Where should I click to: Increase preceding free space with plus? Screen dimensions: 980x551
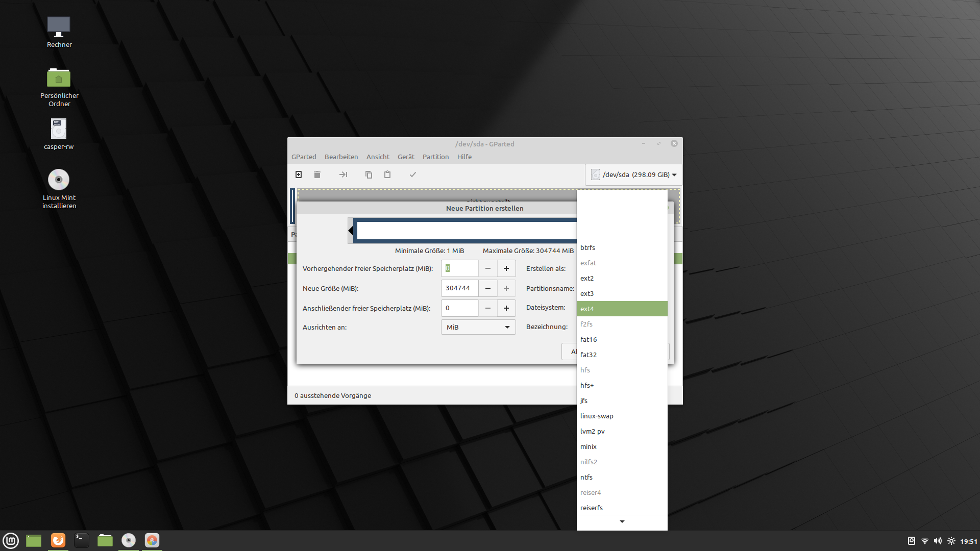(x=506, y=268)
